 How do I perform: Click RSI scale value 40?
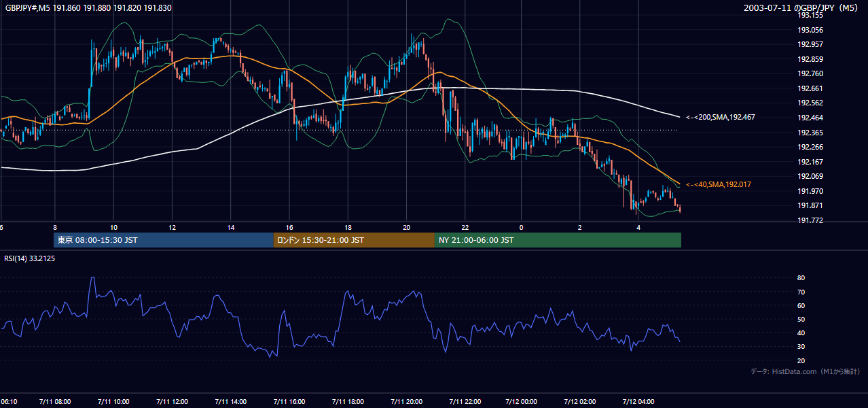(801, 333)
